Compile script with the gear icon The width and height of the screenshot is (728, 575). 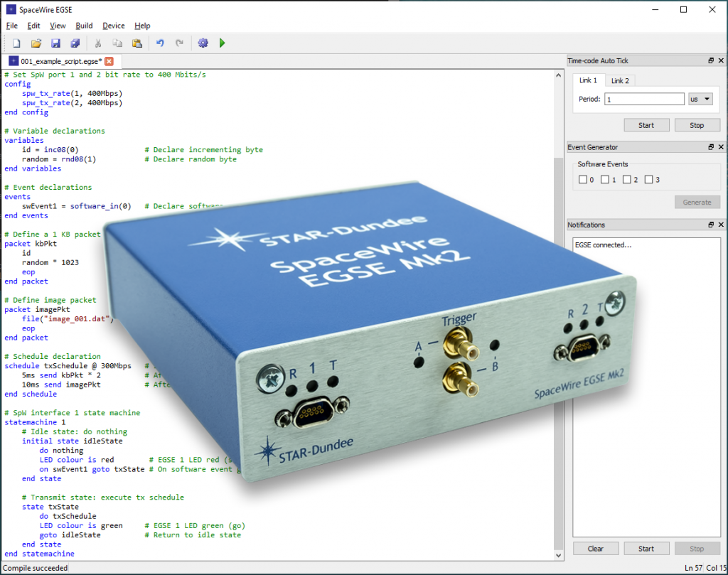tap(203, 43)
